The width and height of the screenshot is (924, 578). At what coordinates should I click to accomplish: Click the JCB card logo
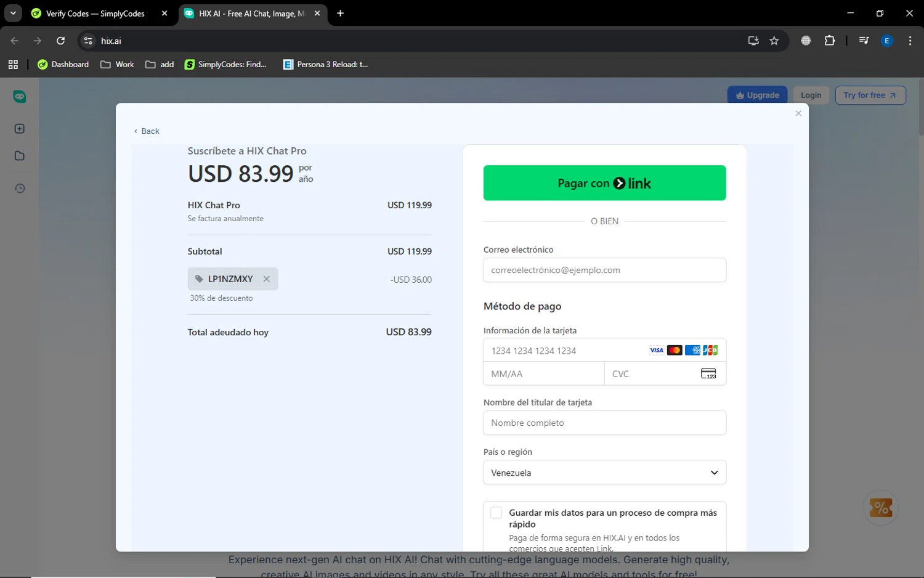(x=710, y=351)
